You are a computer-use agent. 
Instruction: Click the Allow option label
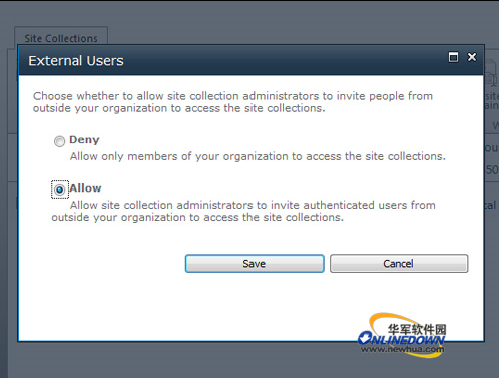click(x=86, y=188)
